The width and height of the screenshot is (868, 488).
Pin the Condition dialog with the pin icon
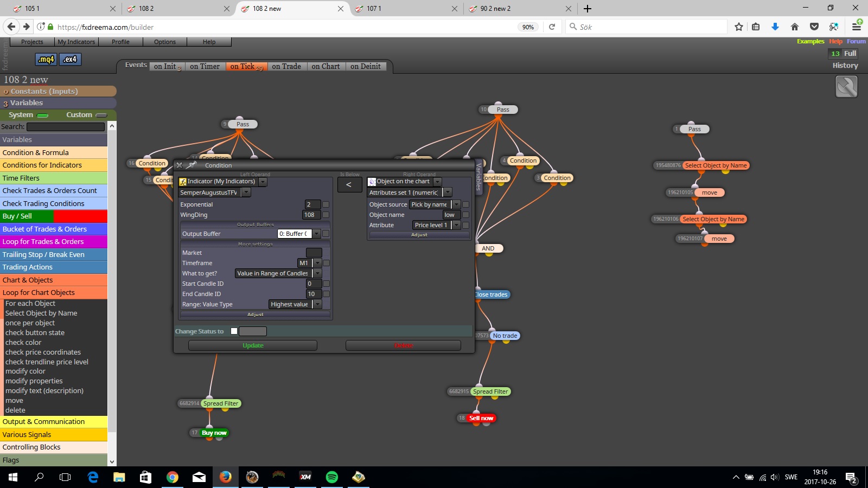pyautogui.click(x=191, y=165)
